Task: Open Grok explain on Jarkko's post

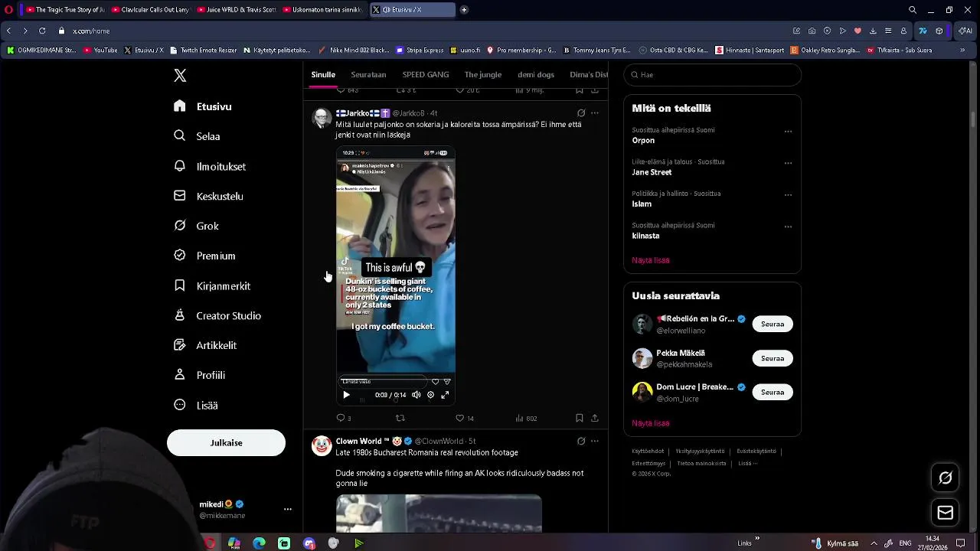Action: [581, 113]
